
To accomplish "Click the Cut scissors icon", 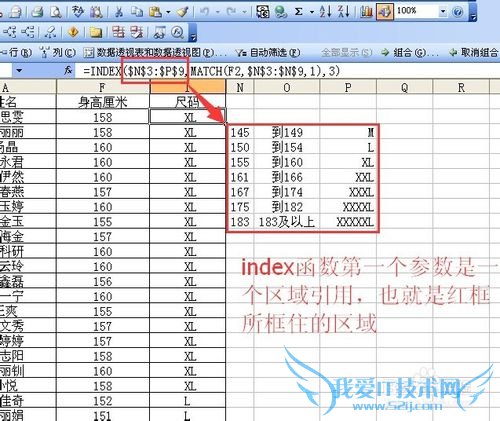I will tap(118, 12).
